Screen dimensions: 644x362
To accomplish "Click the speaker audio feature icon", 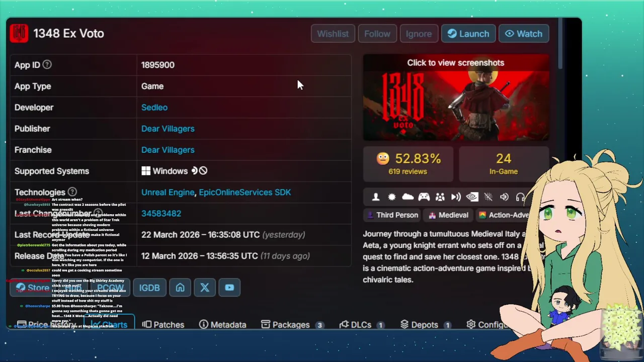I will point(504,197).
